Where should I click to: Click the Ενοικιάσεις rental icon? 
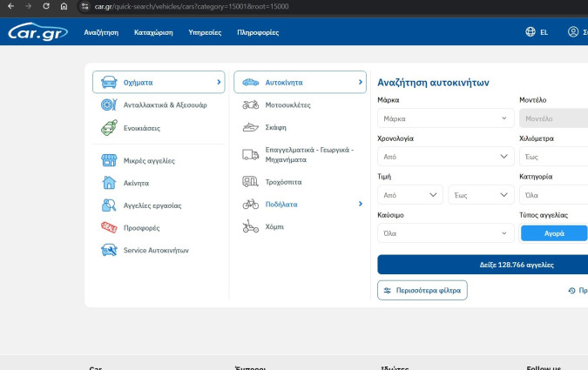109,128
